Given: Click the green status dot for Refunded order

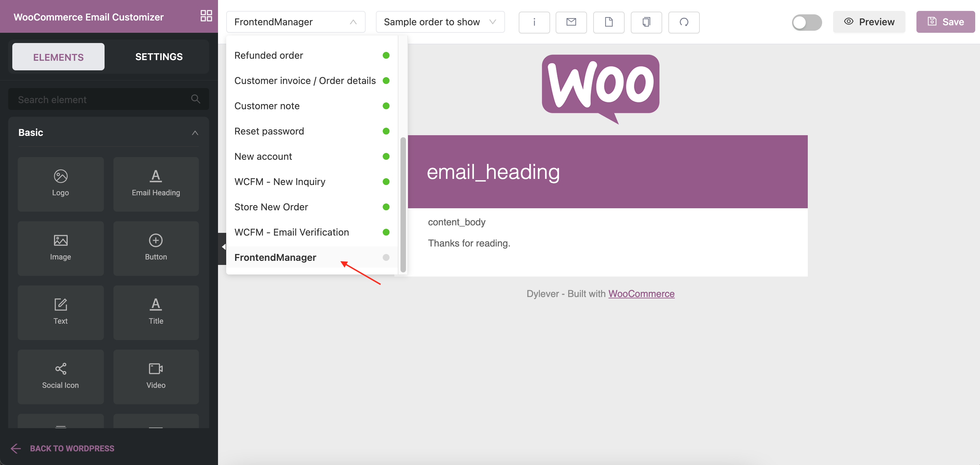Looking at the screenshot, I should pyautogui.click(x=386, y=56).
